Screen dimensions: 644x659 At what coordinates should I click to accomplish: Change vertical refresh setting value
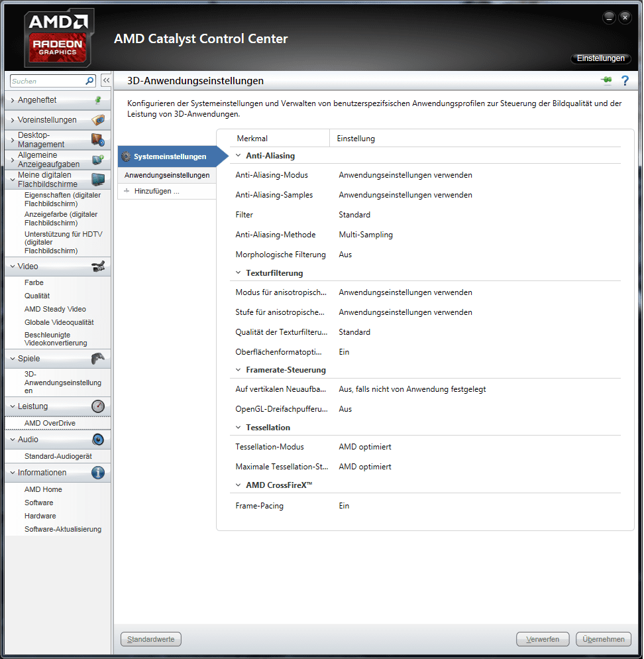pyautogui.click(x=412, y=390)
